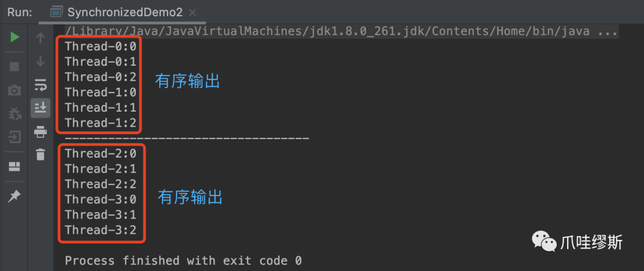Viewport: 644px width, 271px height.
Task: Expand the folded java command ellipsis
Action: [x=608, y=31]
